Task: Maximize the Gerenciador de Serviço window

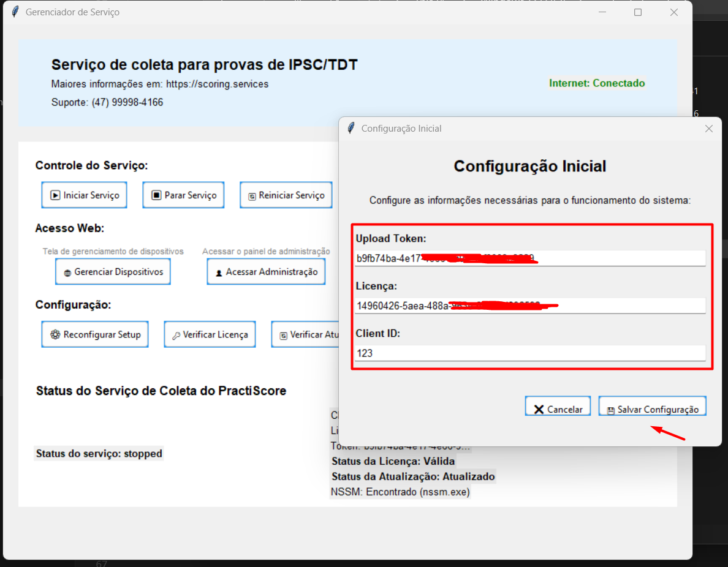Action: tap(638, 12)
